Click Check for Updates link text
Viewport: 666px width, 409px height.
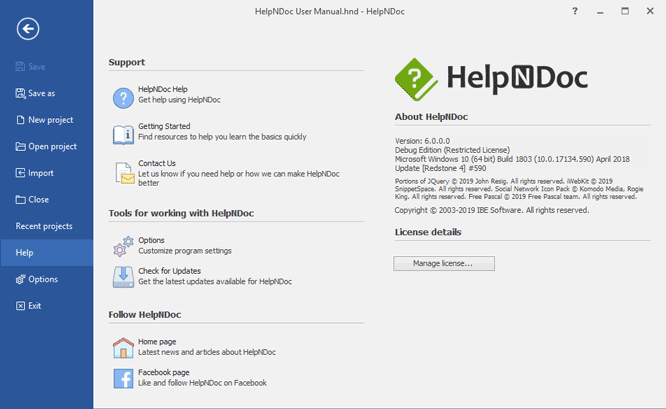point(169,271)
